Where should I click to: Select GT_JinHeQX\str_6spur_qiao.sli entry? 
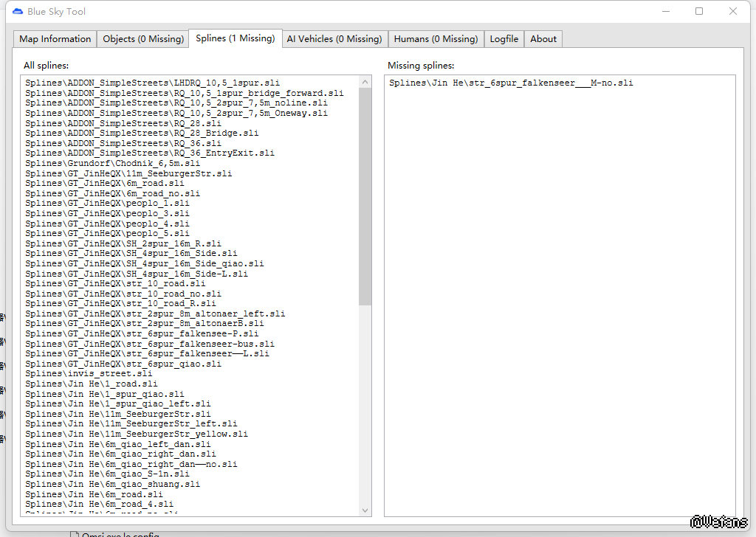[x=123, y=364]
